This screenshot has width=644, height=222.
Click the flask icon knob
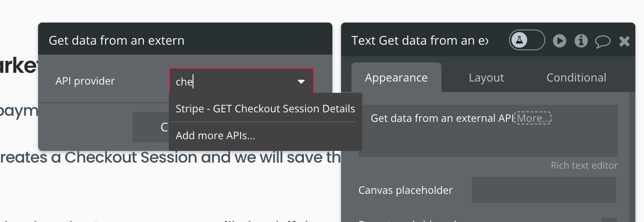[519, 40]
